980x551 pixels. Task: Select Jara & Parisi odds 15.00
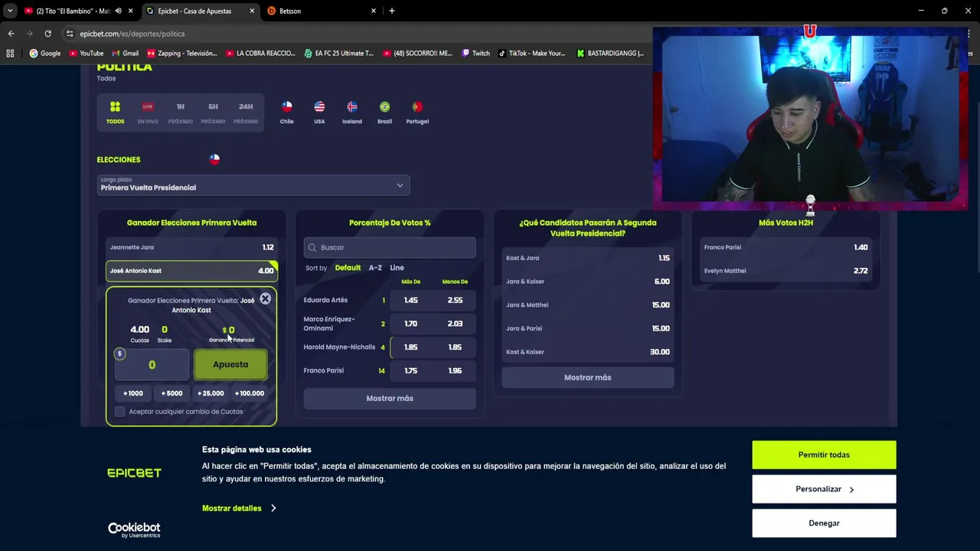pyautogui.click(x=588, y=328)
